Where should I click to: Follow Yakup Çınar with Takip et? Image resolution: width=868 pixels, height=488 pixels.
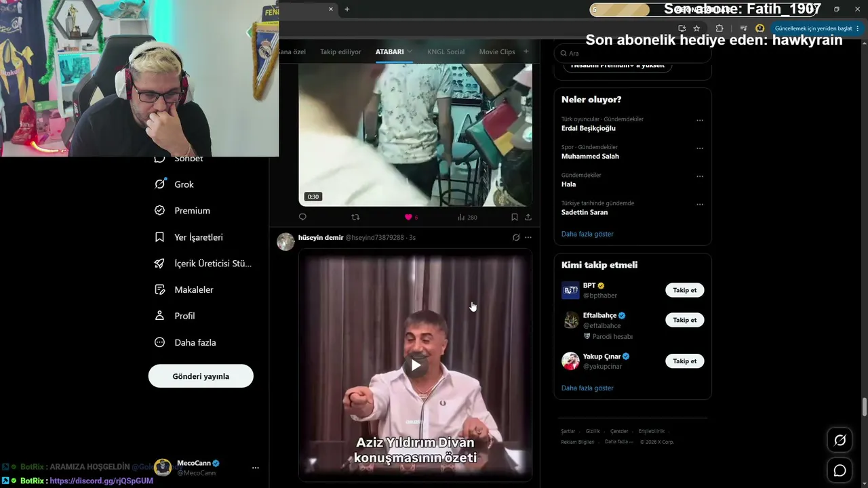point(685,361)
